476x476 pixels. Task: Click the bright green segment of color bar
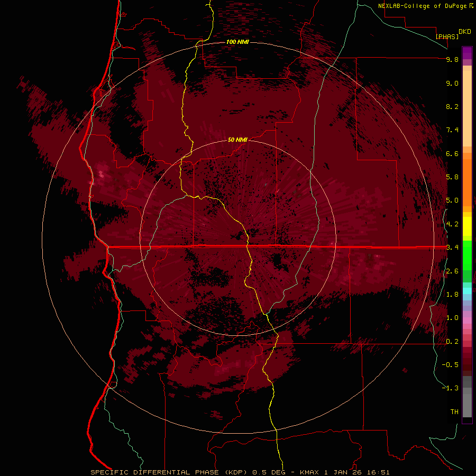click(x=467, y=255)
